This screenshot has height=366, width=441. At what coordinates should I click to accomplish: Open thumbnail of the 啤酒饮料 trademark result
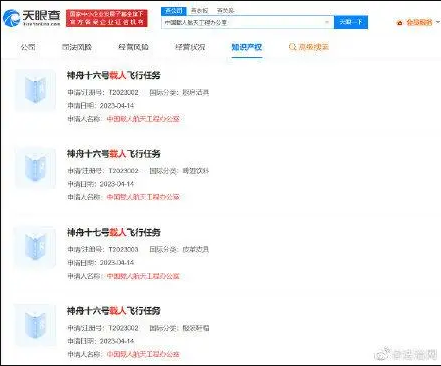(x=35, y=168)
